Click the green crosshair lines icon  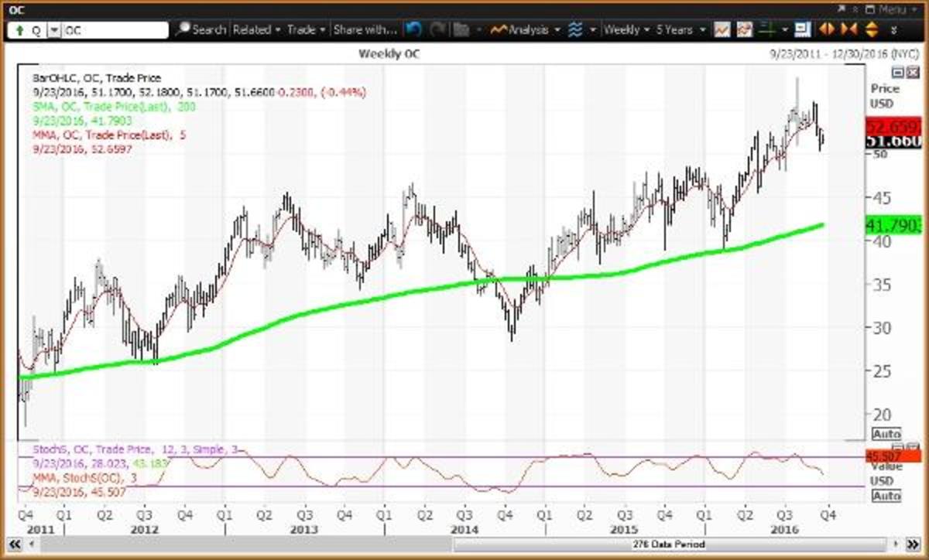pyautogui.click(x=766, y=30)
